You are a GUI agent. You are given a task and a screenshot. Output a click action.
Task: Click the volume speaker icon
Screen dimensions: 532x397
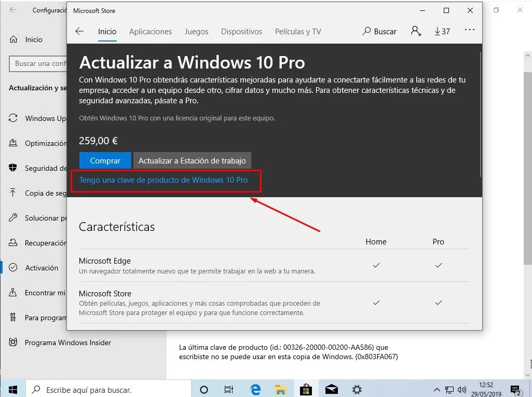(461, 390)
